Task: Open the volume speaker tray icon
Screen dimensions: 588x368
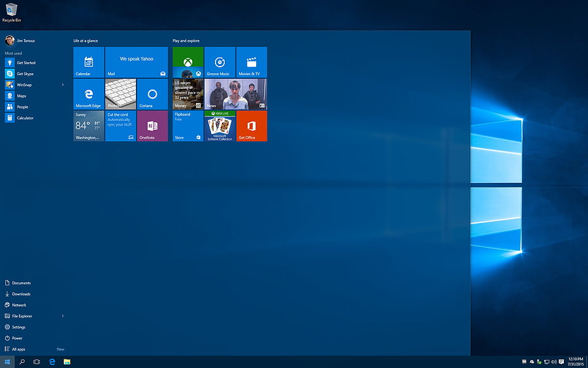Action: tap(554, 362)
